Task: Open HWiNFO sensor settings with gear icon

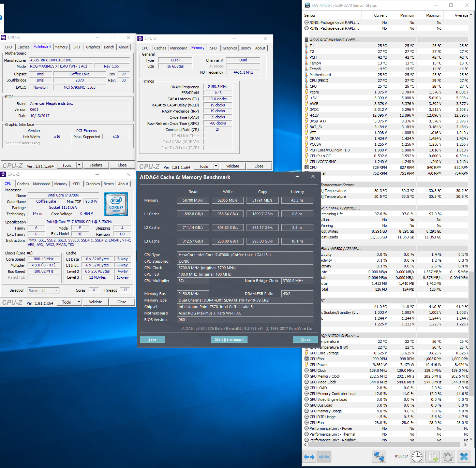Action: (448, 457)
